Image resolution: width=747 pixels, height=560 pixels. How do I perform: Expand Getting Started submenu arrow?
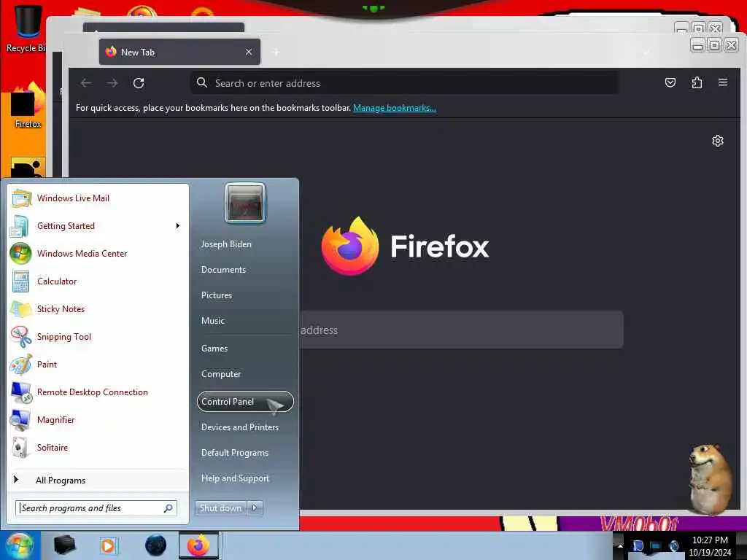coord(178,226)
